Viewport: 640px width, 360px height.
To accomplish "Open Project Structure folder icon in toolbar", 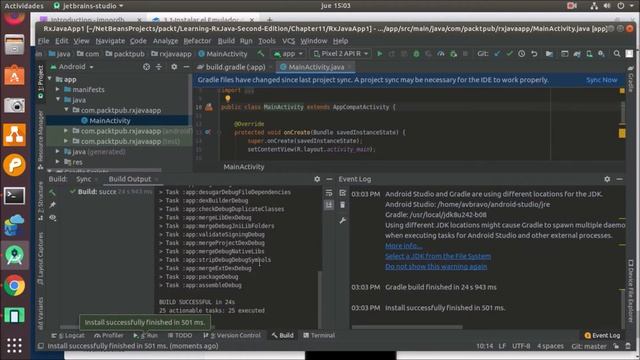I will point(549,54).
